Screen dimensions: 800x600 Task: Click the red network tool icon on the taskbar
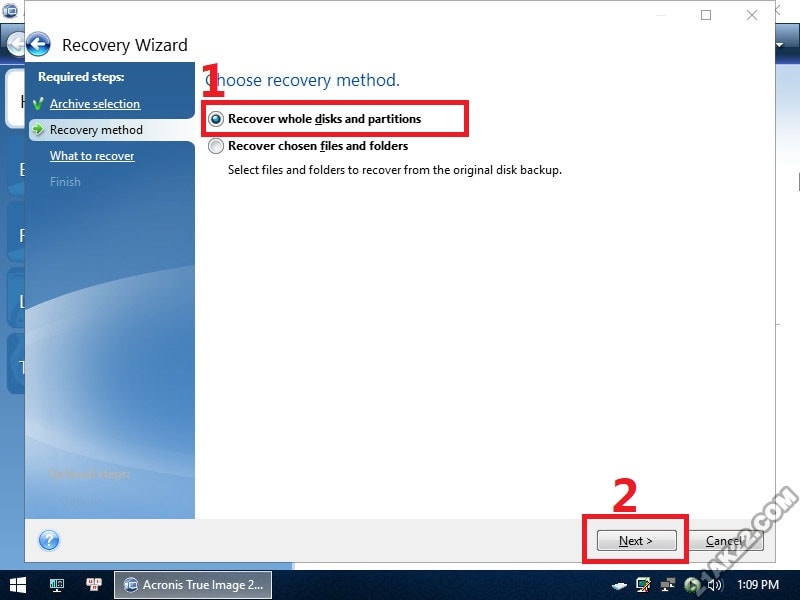tap(94, 585)
